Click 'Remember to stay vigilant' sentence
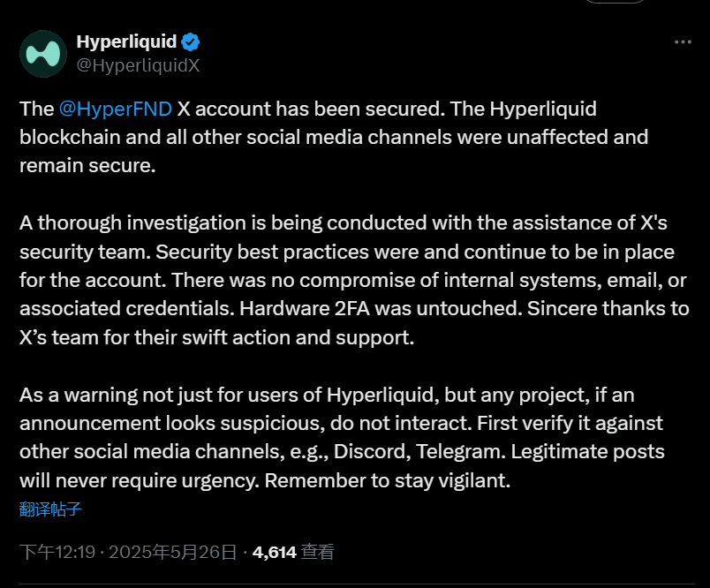710x588 pixels. click(x=388, y=480)
